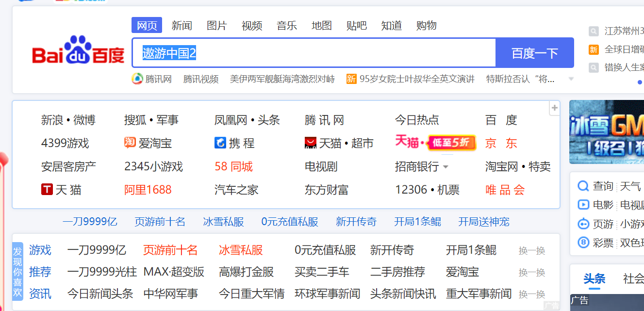The height and width of the screenshot is (311, 644).
Task: Click the 携程 blue dolphin icon
Action: tap(220, 143)
